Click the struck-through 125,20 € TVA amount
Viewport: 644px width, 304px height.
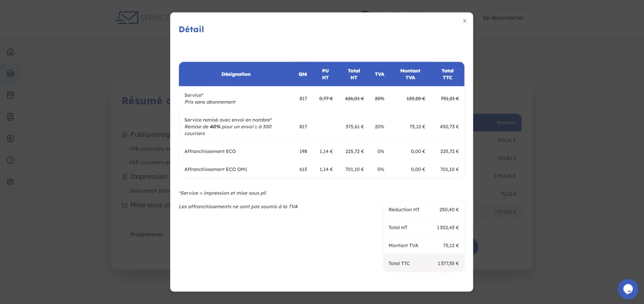click(x=416, y=99)
